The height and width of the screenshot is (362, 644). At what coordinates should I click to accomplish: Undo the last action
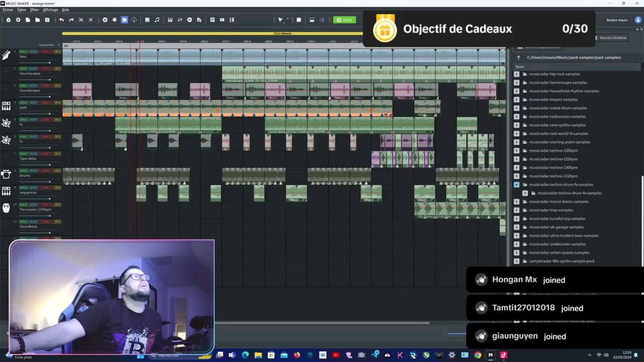tap(61, 20)
